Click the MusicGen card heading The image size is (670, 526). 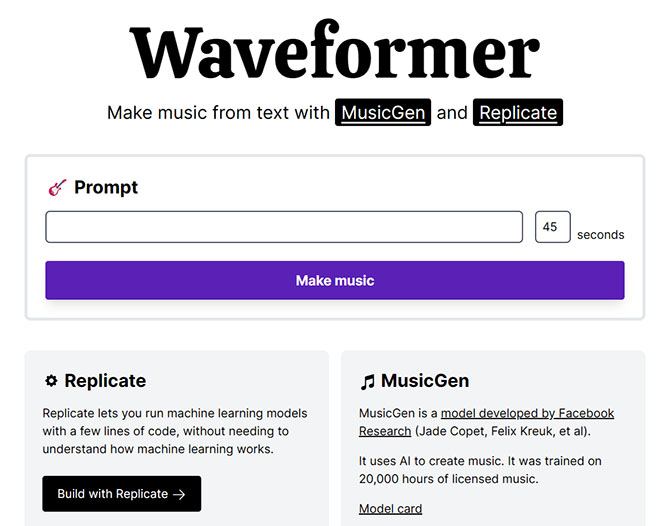pos(425,380)
